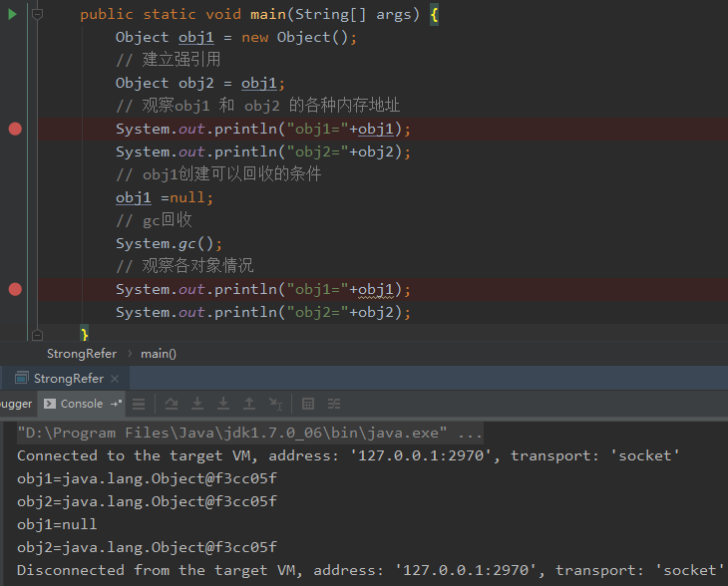Remove the breakpoint on the first obj1 println line
The height and width of the screenshot is (586, 728).
click(x=15, y=129)
